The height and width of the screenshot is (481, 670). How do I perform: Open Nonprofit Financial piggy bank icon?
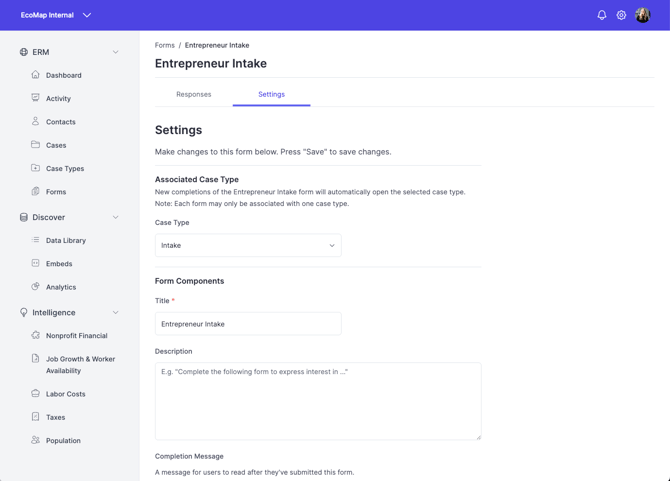click(x=35, y=335)
